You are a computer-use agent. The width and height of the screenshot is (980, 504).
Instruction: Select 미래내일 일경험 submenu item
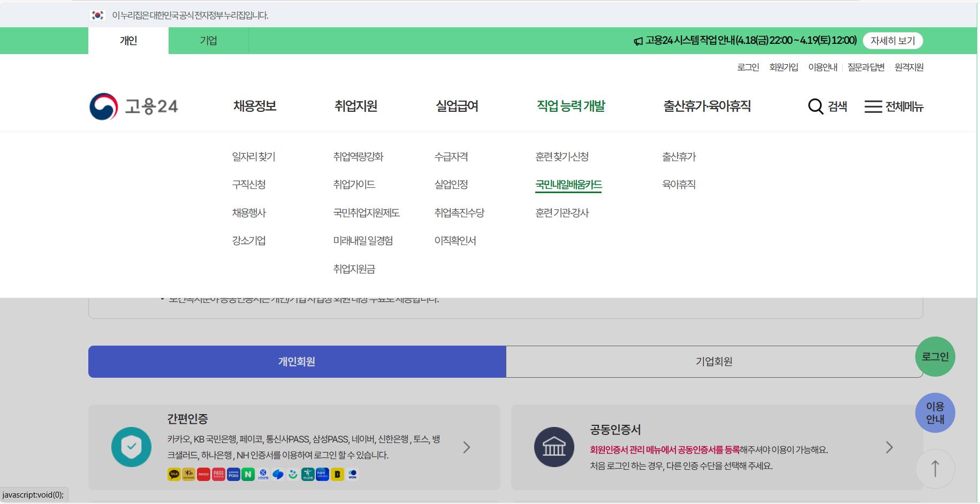click(x=363, y=241)
